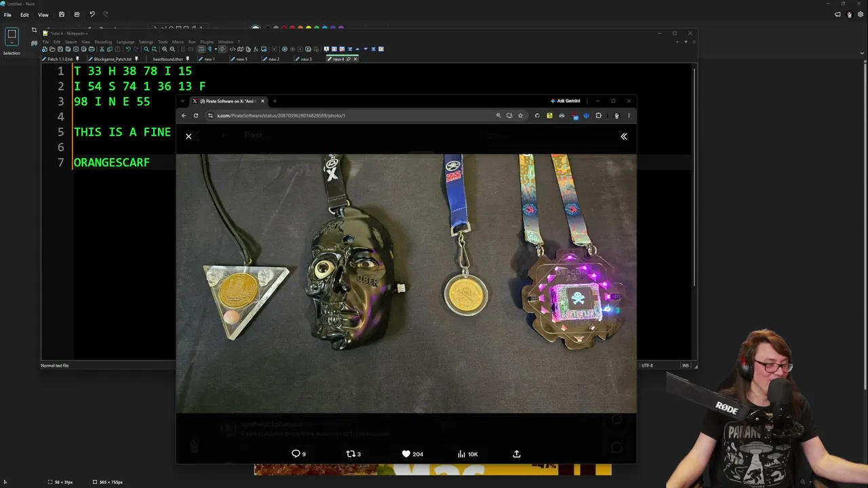Open the Chrome extensions puzzle icon
This screenshot has width=868, height=488.
pos(598,115)
